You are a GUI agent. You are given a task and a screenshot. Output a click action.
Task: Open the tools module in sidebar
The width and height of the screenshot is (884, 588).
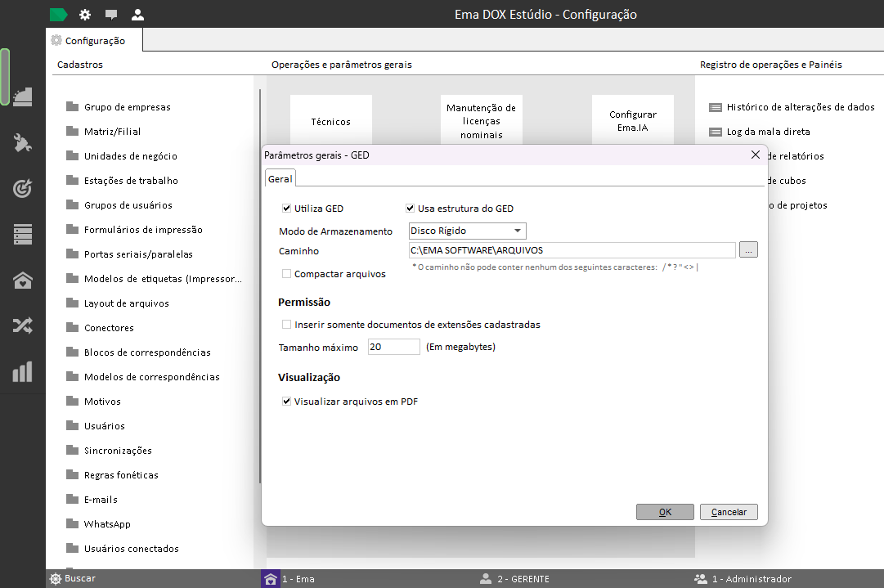23,142
